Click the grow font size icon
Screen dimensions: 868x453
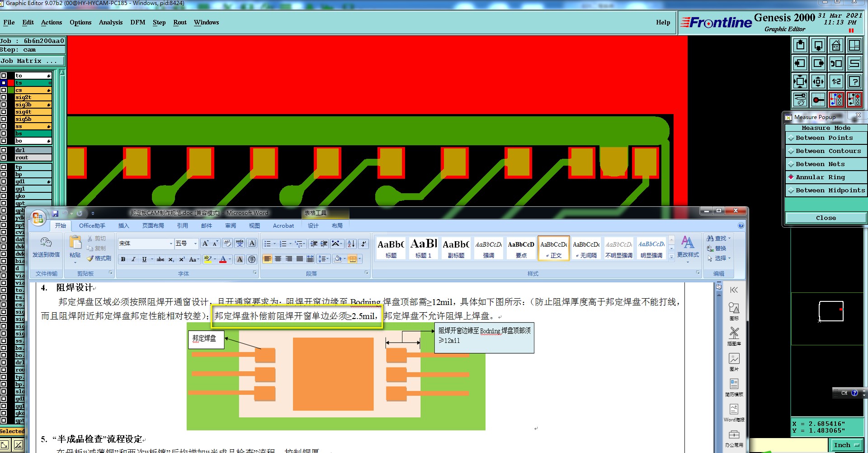(x=205, y=243)
